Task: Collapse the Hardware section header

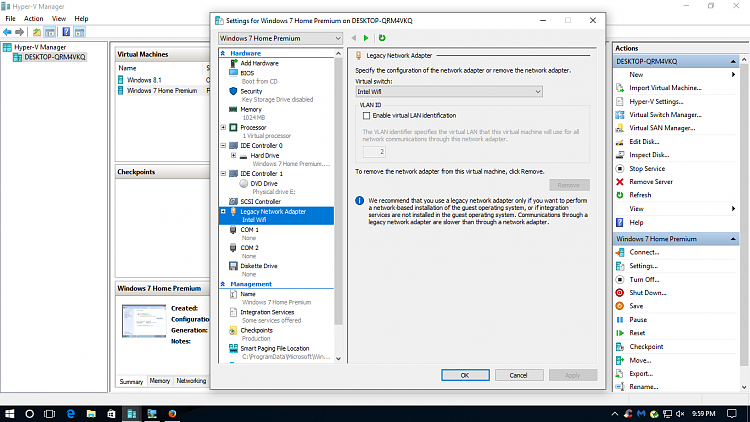Action: (223, 53)
